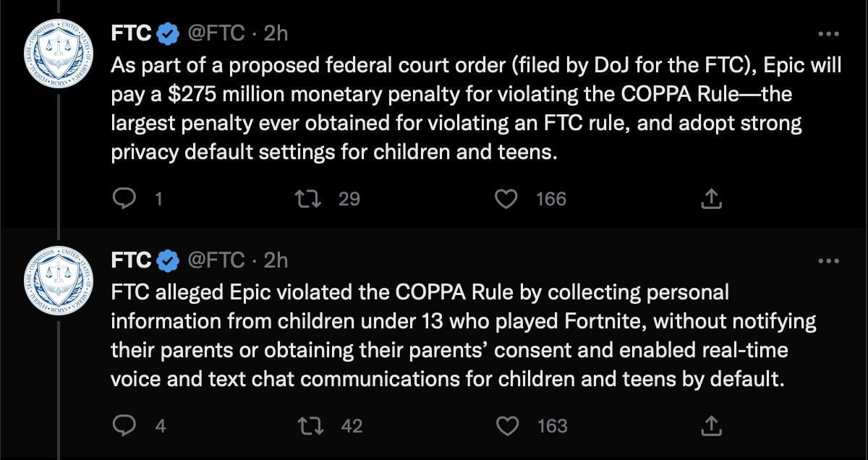Share the first tweet

[711, 197]
